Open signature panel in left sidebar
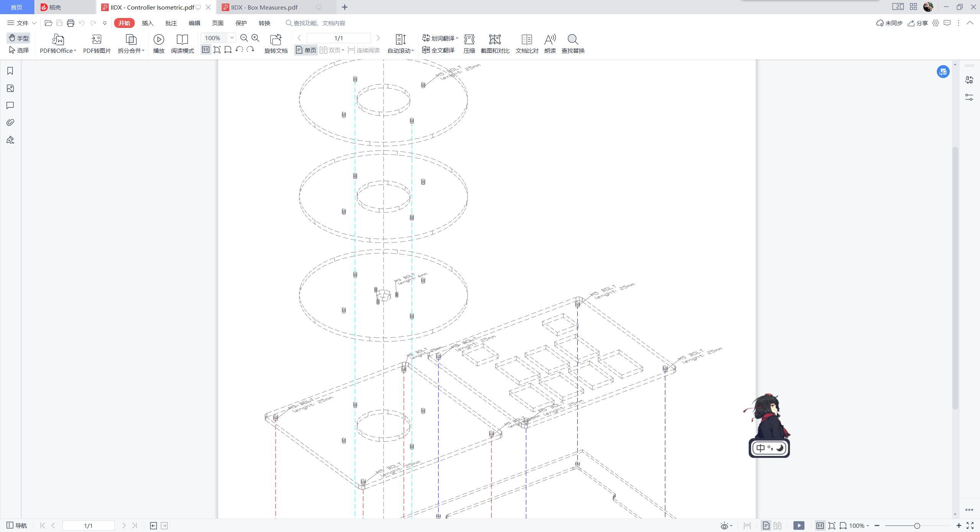 10,140
